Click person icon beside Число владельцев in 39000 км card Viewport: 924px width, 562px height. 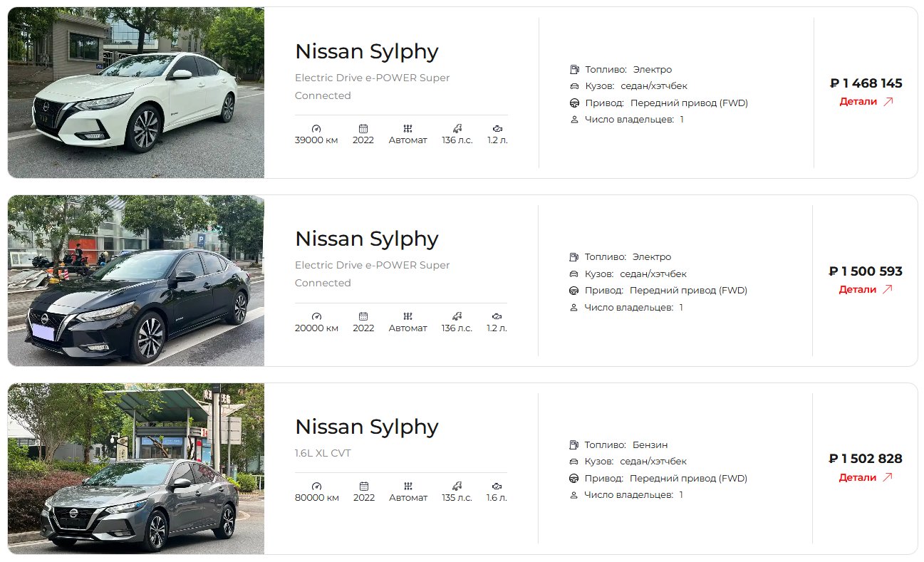574,120
